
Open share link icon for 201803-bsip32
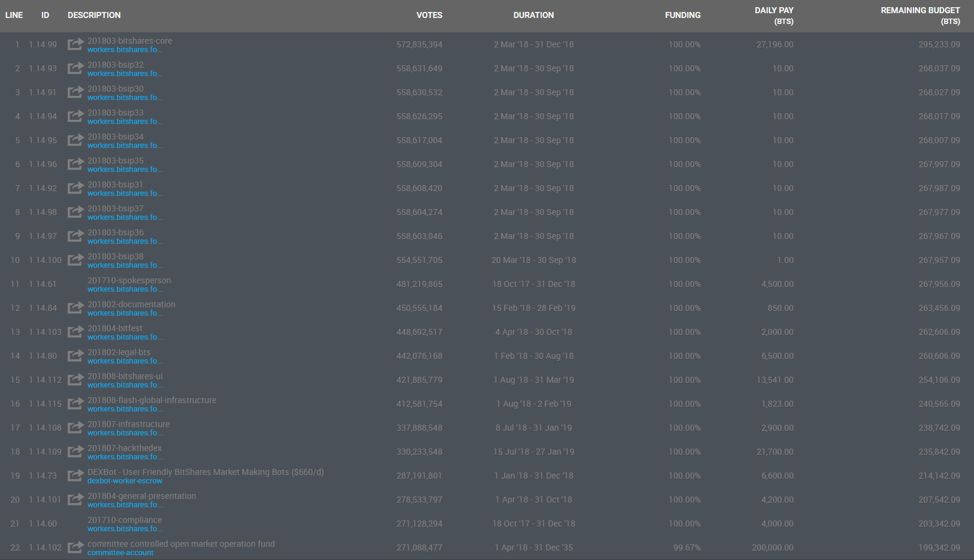pos(76,68)
